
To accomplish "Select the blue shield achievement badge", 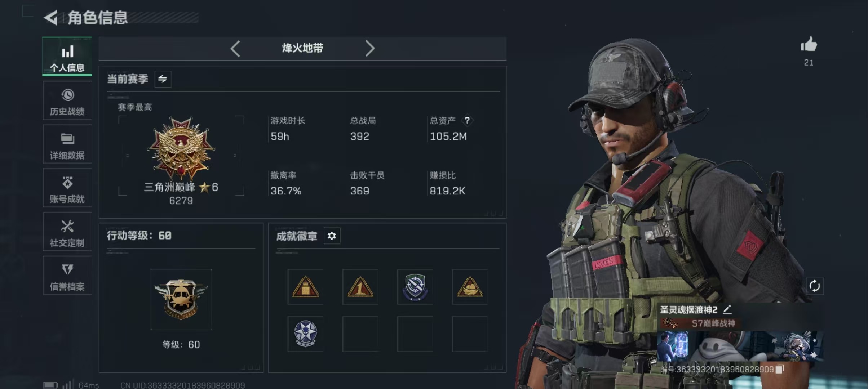I will 415,287.
